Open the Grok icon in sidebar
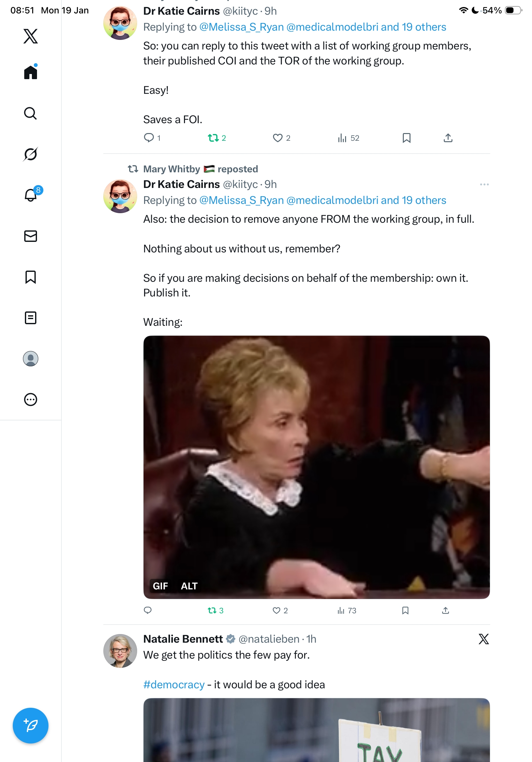The image size is (532, 762). point(31,154)
